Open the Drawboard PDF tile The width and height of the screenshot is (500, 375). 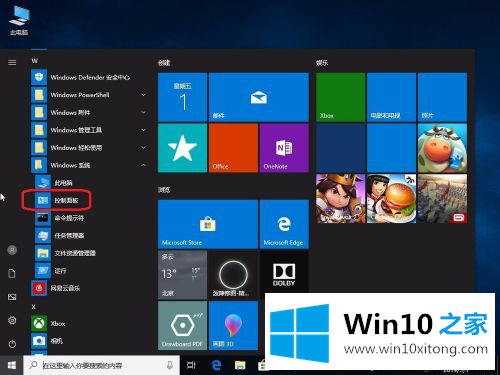coord(182,325)
